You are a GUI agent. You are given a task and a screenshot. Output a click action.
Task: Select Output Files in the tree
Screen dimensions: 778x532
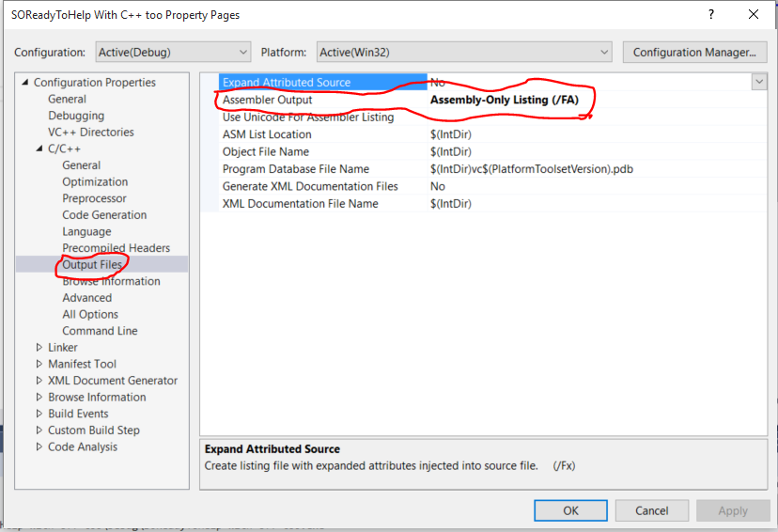tap(92, 265)
